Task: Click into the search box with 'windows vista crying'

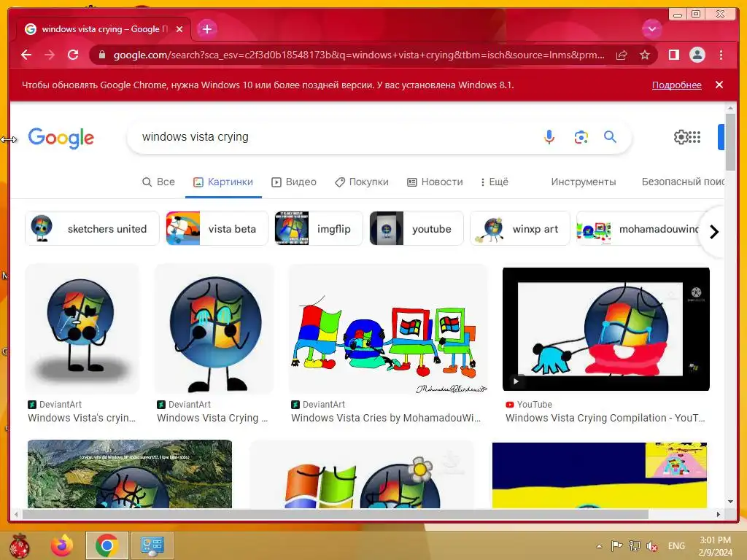Action: (x=333, y=137)
